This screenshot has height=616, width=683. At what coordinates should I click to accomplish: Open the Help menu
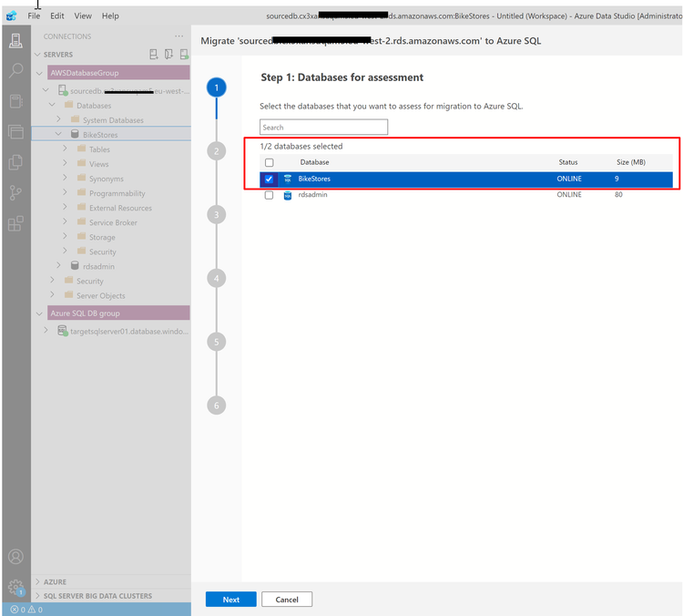click(110, 16)
